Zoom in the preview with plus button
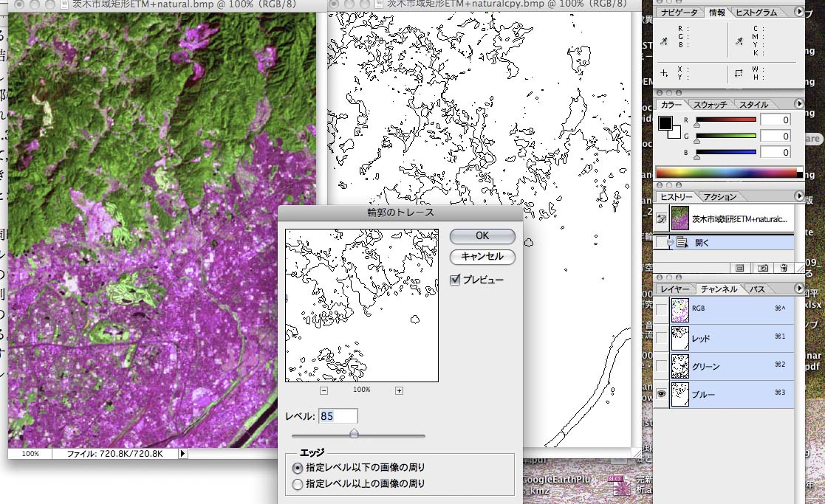Image resolution: width=825 pixels, height=504 pixels. (x=399, y=390)
